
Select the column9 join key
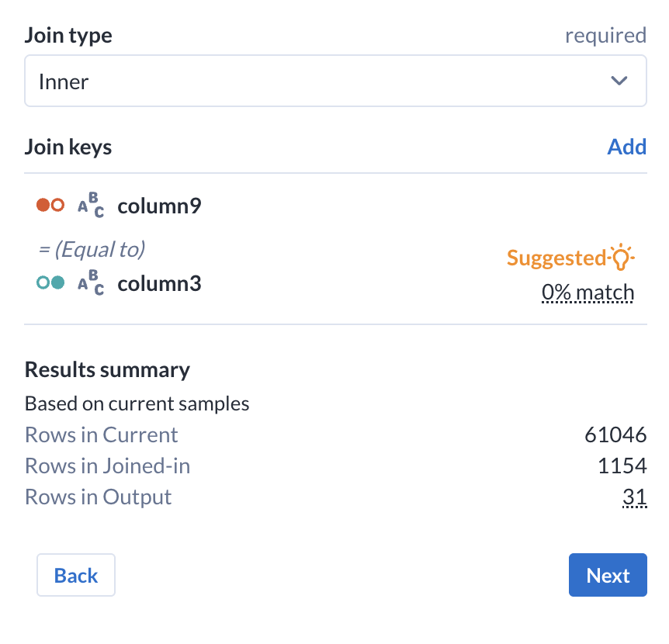point(159,206)
